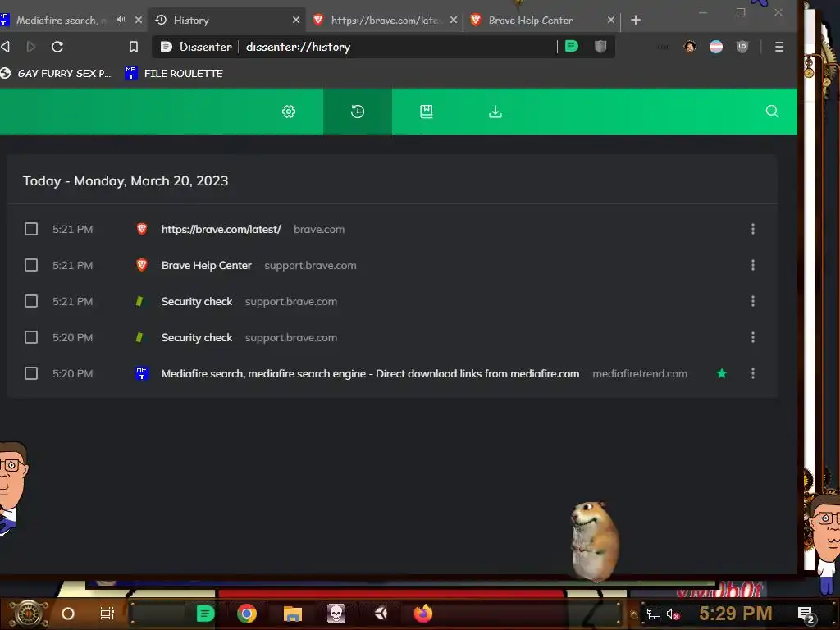
Task: Click the muted speaker icon in system tray
Action: click(x=673, y=614)
